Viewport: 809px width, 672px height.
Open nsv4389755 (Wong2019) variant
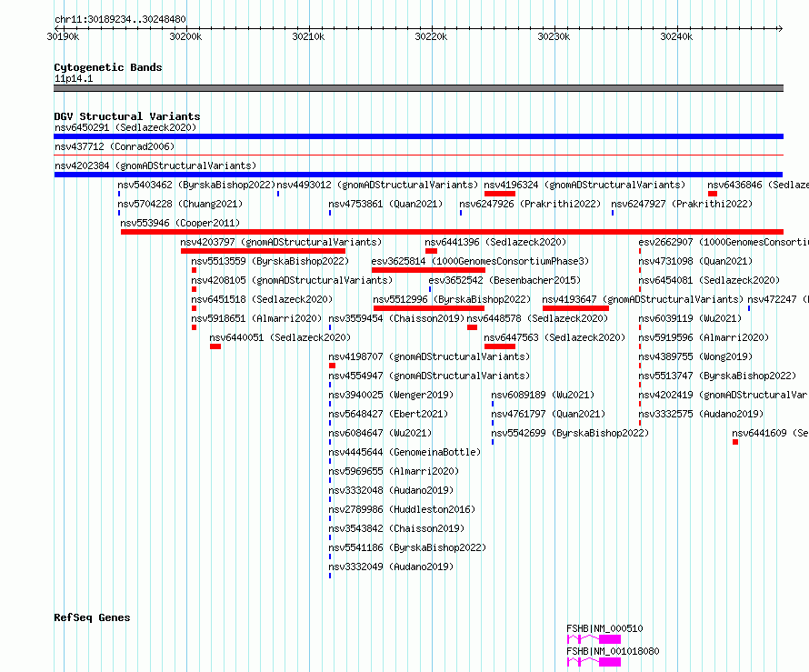click(695, 356)
